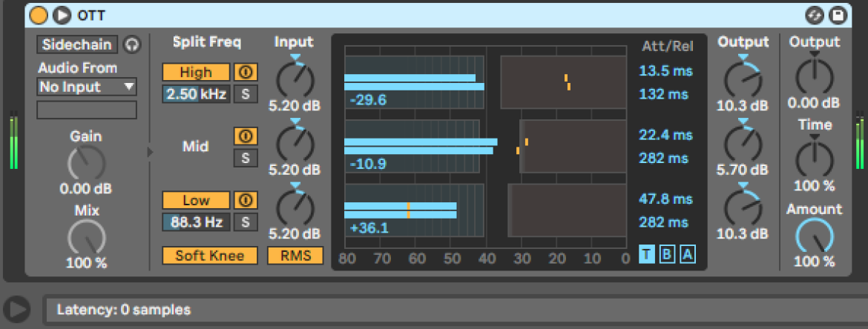868x329 pixels.
Task: Toggle the Low band button
Action: [x=196, y=200]
